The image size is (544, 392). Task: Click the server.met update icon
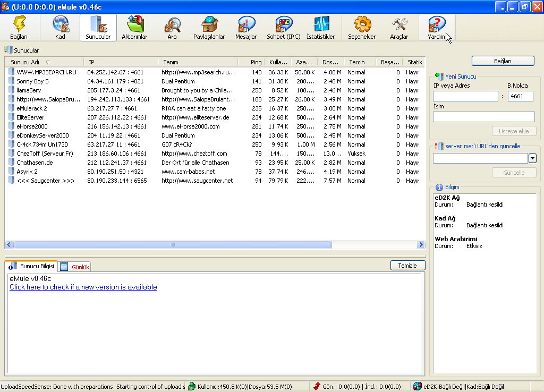[x=439, y=146]
